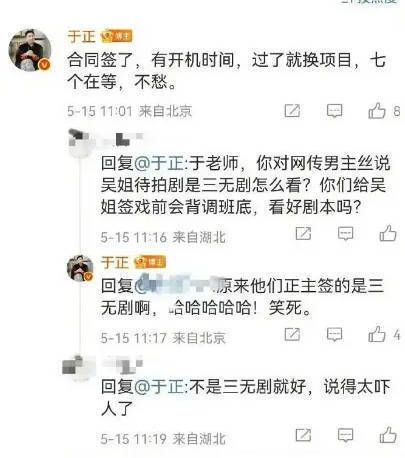Tap the @于正 mention in the 11:16 reply
This screenshot has width=405, height=458.
point(159,163)
